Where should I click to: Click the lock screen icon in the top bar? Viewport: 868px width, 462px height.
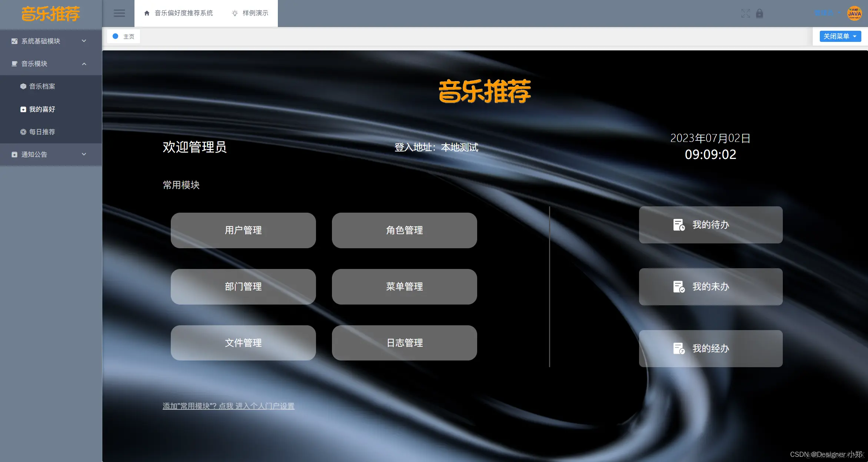pyautogui.click(x=759, y=13)
